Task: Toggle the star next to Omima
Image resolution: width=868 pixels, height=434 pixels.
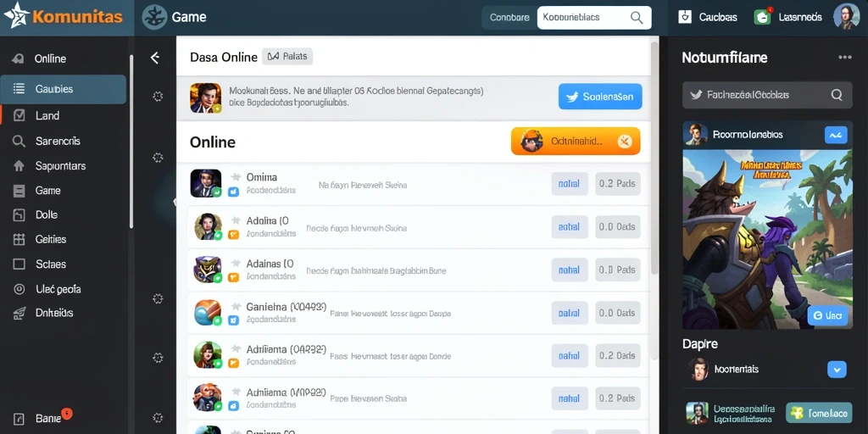Action: coord(236,177)
